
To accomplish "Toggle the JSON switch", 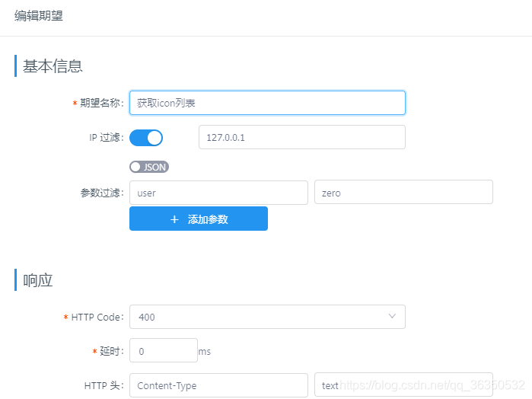I will pyautogui.click(x=149, y=167).
